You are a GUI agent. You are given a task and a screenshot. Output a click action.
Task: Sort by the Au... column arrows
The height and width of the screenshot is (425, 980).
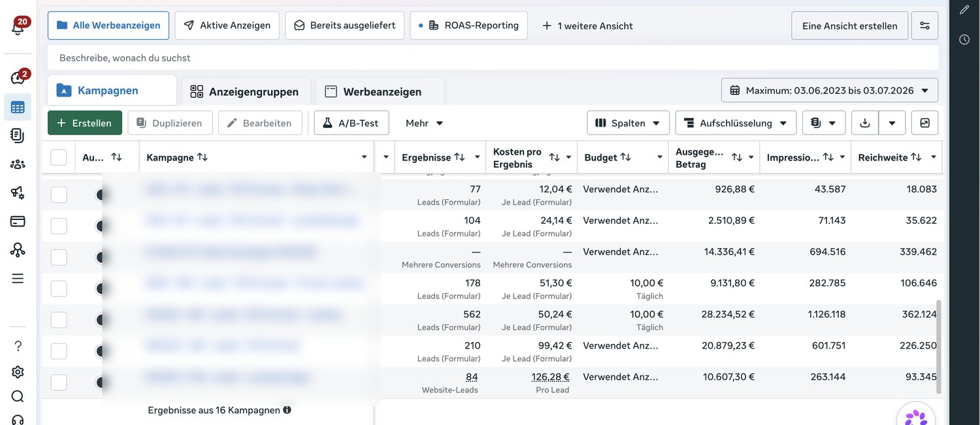point(117,157)
